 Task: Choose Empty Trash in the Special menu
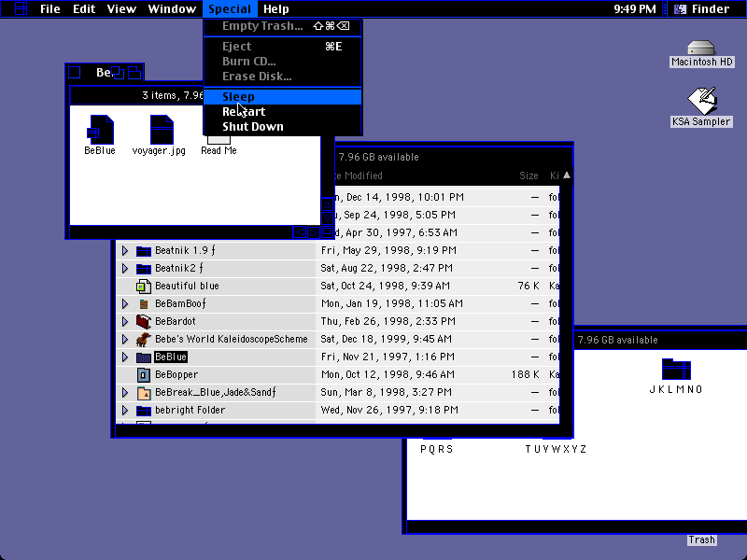point(283,26)
